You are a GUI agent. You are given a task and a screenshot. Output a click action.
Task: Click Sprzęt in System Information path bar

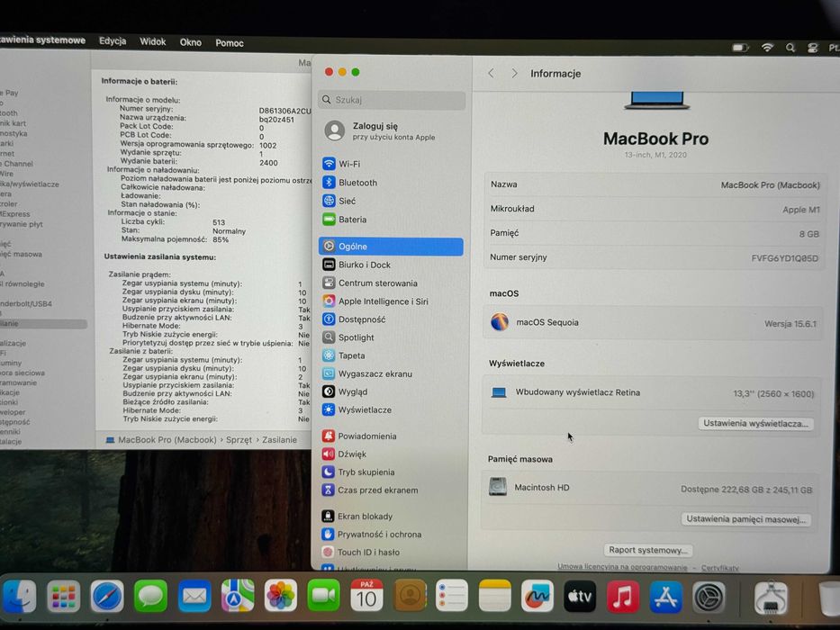239,440
